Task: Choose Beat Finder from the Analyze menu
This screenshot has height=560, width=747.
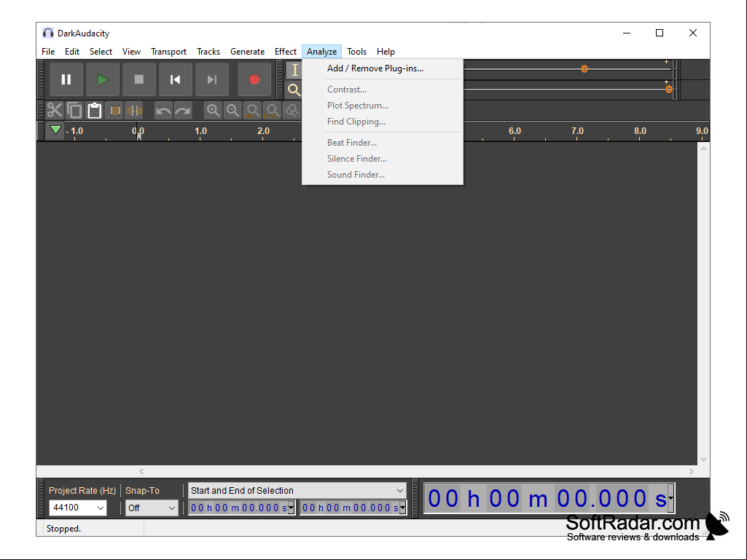Action: tap(383, 143)
